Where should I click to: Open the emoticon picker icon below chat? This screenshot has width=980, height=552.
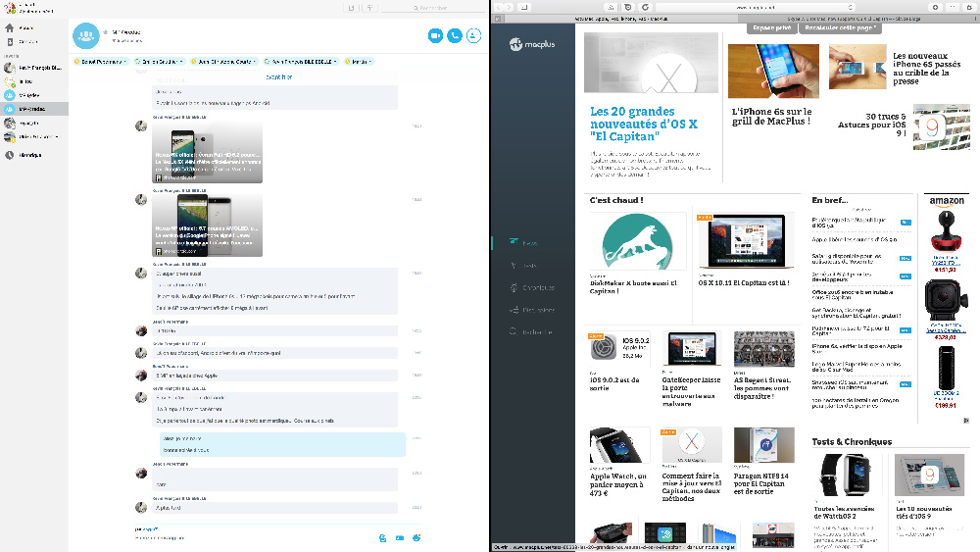pos(416,537)
